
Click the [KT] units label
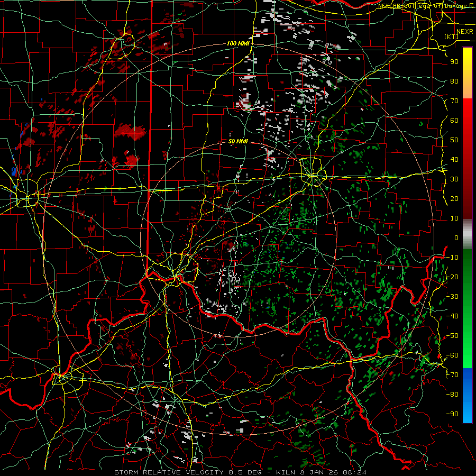[x=451, y=37]
